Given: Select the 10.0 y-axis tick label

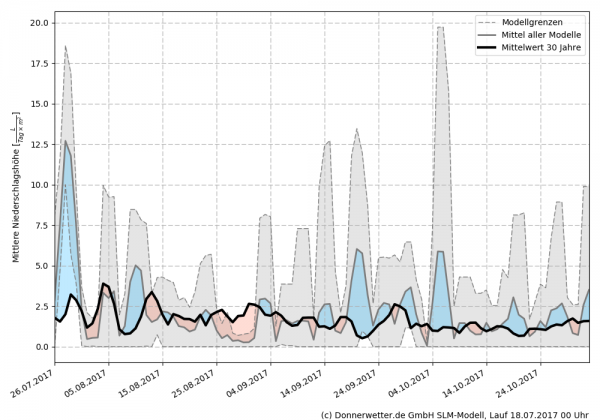Looking at the screenshot, I should click(x=40, y=185).
